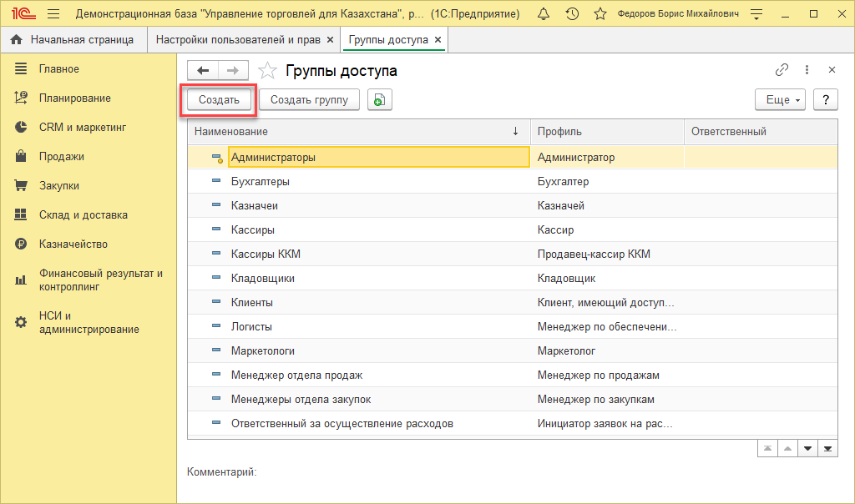Viewport: 855px width, 504px height.
Task: Click the copy item toolbar icon
Action: [379, 100]
